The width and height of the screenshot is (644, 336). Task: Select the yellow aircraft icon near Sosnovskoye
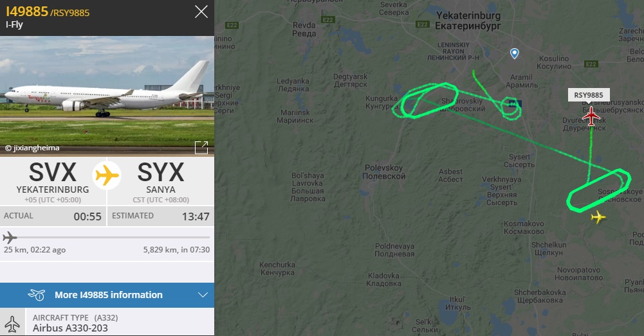click(598, 217)
